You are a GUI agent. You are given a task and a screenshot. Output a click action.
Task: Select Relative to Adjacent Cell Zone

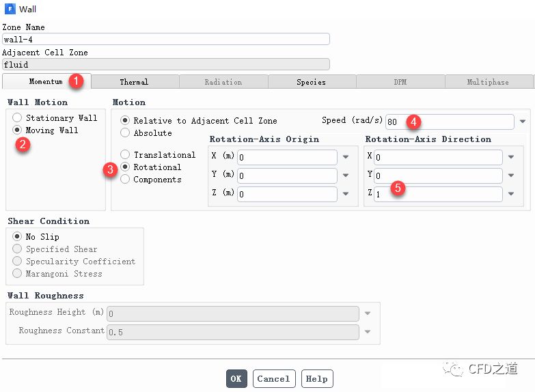[125, 121]
